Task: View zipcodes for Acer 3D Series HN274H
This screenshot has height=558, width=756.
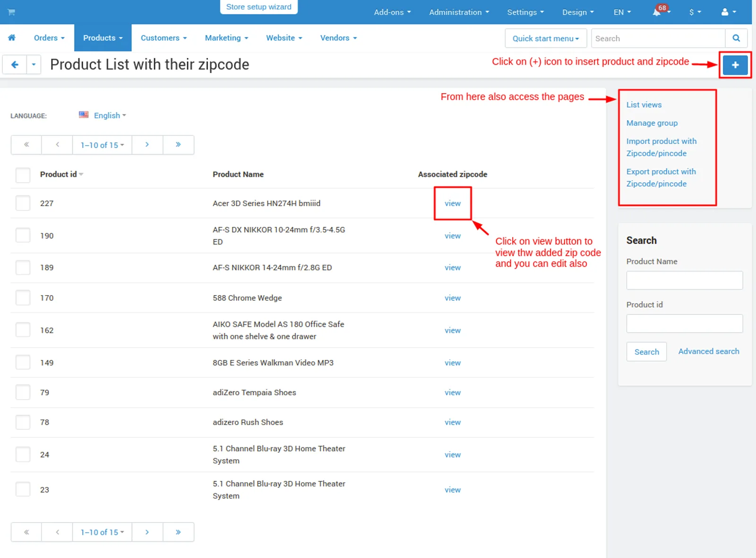Action: 453,203
